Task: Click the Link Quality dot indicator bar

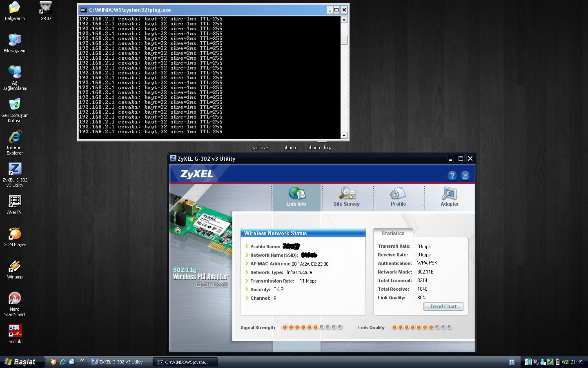Action: [x=422, y=327]
